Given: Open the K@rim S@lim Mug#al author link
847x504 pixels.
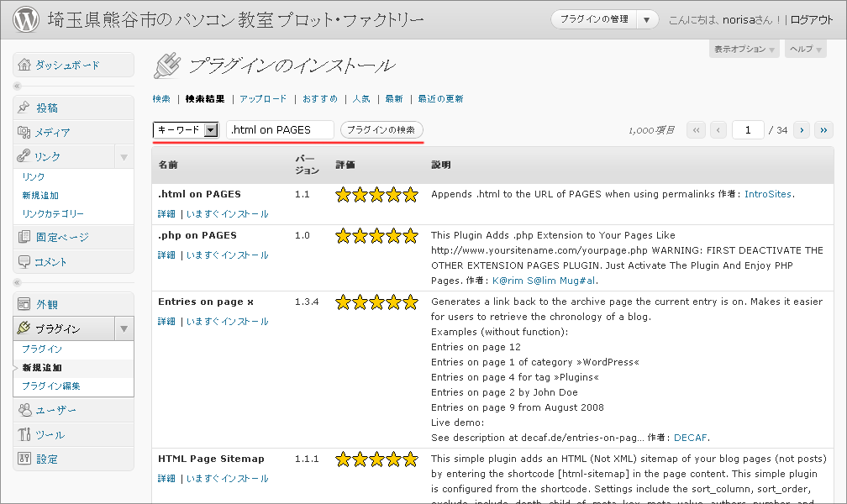Looking at the screenshot, I should click(x=544, y=281).
